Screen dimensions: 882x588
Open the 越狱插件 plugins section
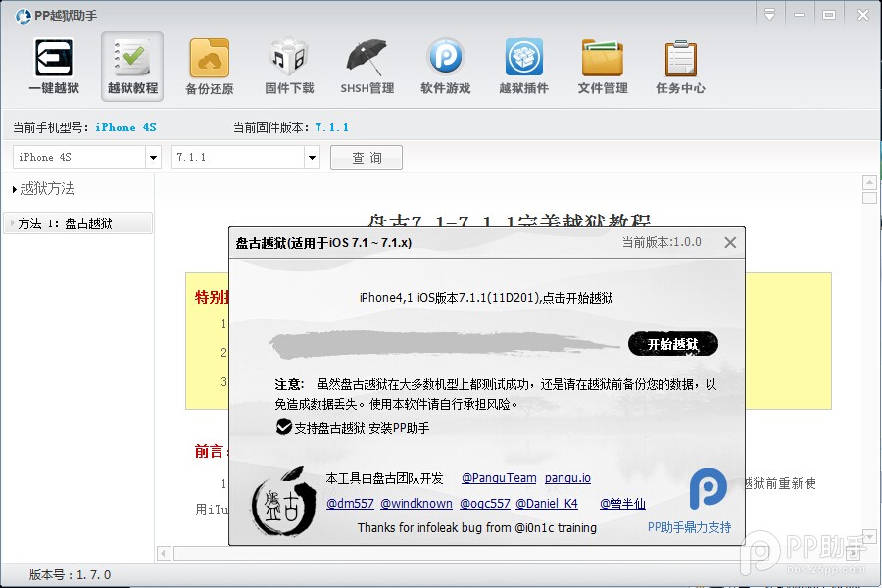tap(523, 66)
